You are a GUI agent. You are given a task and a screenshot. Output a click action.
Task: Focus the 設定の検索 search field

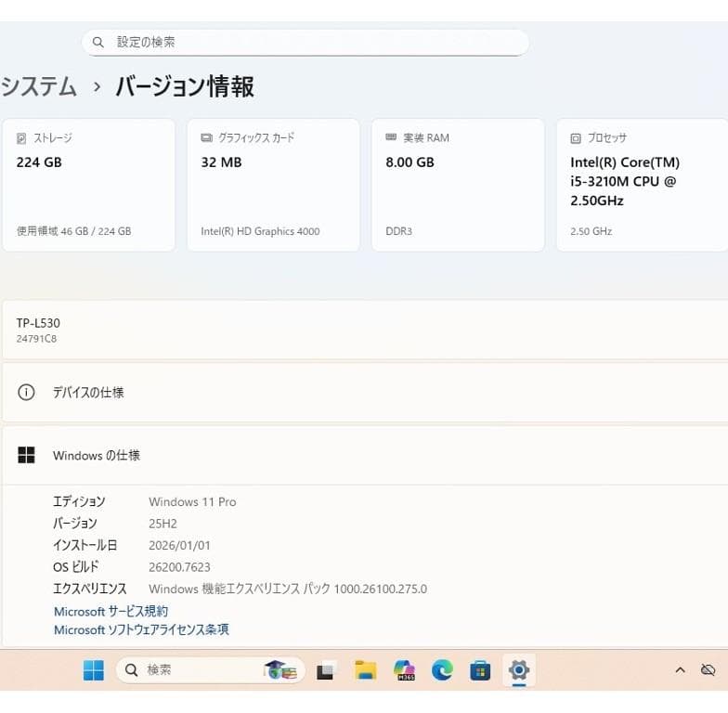click(305, 43)
